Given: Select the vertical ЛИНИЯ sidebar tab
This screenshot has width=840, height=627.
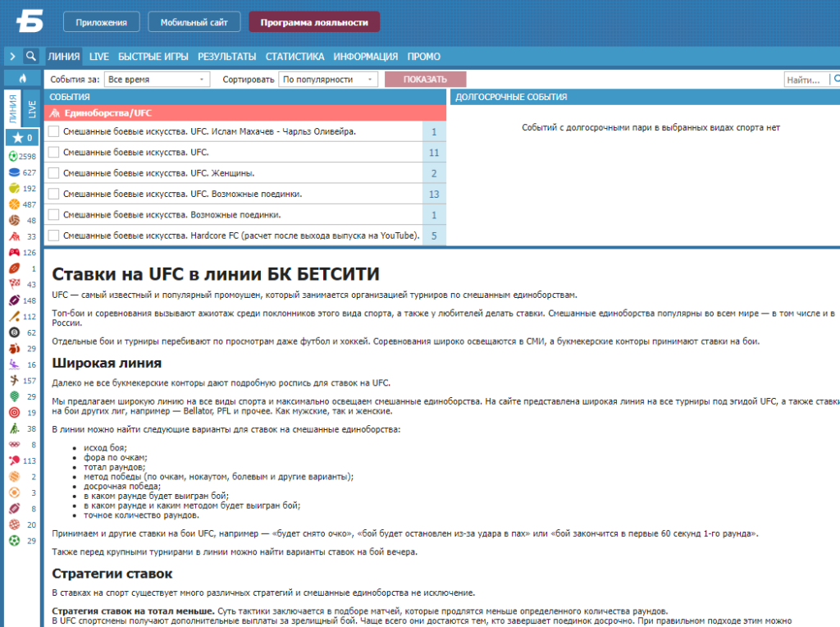Looking at the screenshot, I should click(13, 109).
